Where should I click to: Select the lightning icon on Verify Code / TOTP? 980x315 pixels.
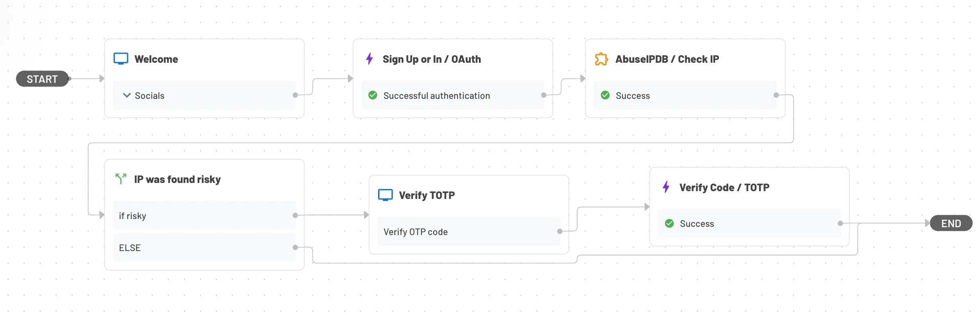click(666, 187)
